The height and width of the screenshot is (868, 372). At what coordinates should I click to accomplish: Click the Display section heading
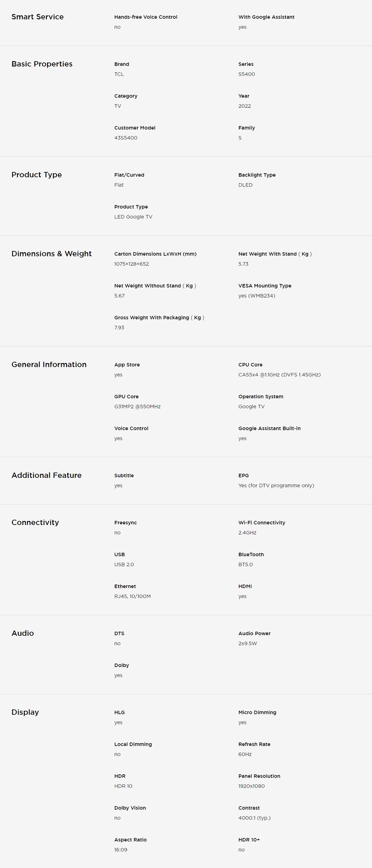pyautogui.click(x=25, y=712)
